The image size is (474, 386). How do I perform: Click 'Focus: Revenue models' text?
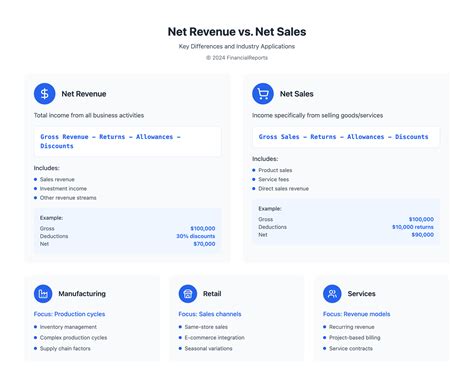[x=356, y=314]
